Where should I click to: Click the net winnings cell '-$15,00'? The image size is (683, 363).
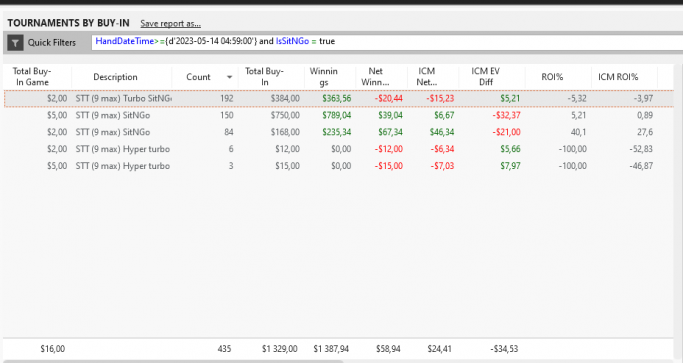(389, 166)
